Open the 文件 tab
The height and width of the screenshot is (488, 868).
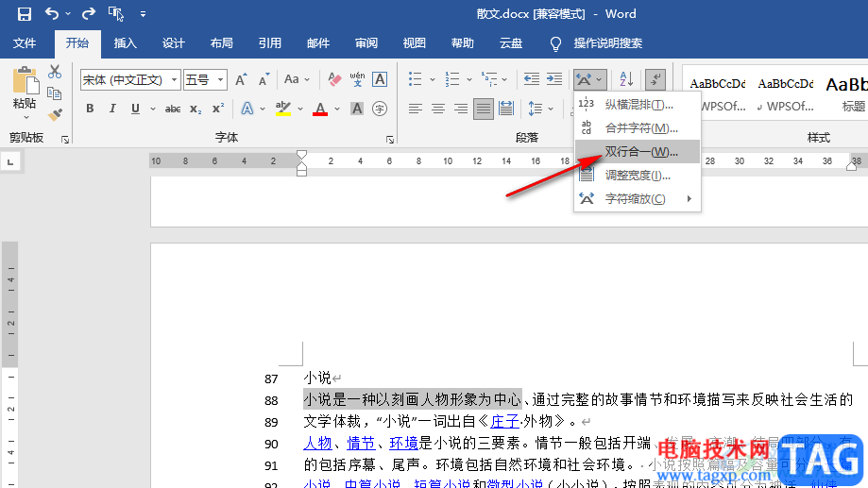(25, 43)
